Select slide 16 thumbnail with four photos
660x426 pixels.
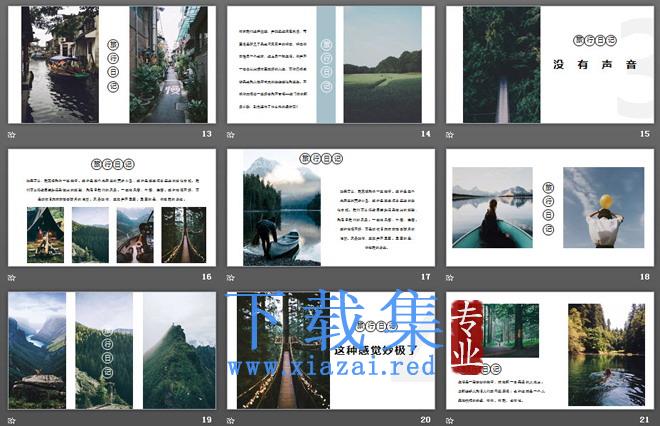click(112, 208)
